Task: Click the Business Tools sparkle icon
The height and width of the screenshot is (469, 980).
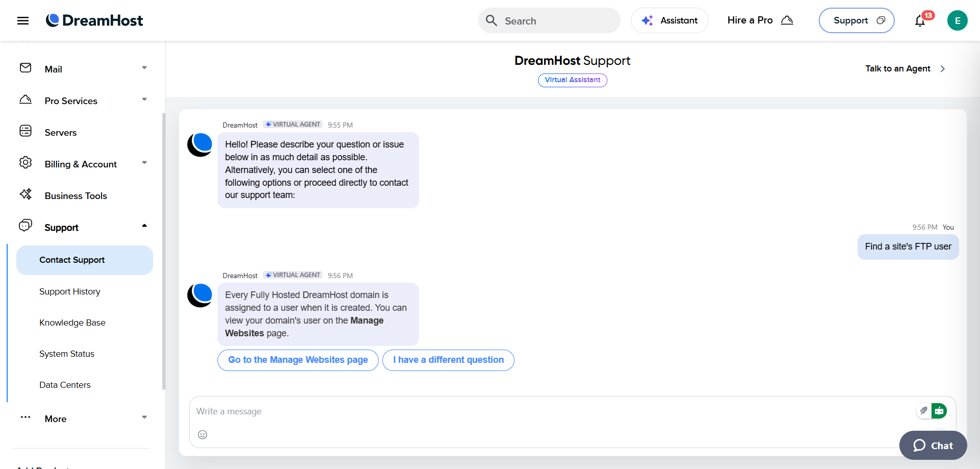Action: click(x=26, y=194)
